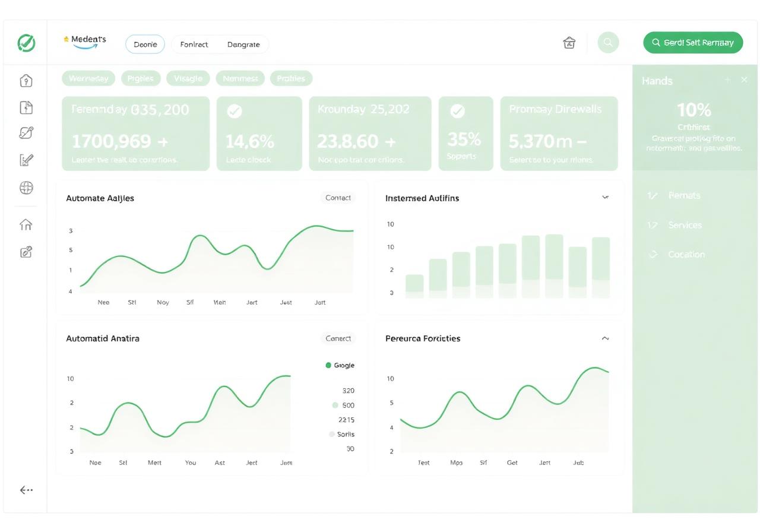Open the chart pencil sidebar icon
The height and width of the screenshot is (532, 760).
(26, 160)
